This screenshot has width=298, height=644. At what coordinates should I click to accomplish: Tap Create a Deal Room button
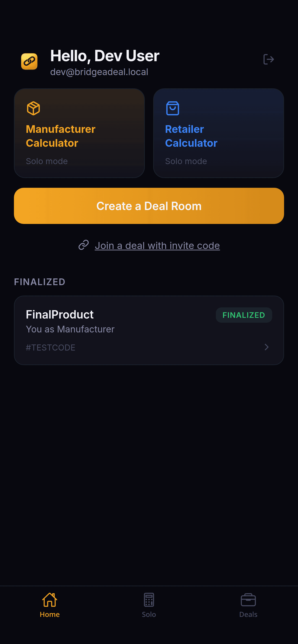[x=149, y=205]
